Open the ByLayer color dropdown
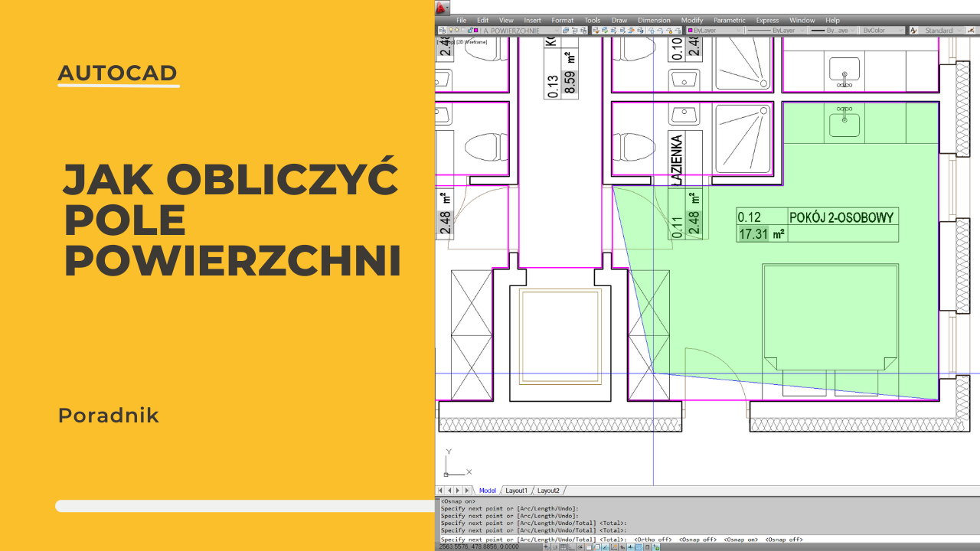 [x=714, y=31]
